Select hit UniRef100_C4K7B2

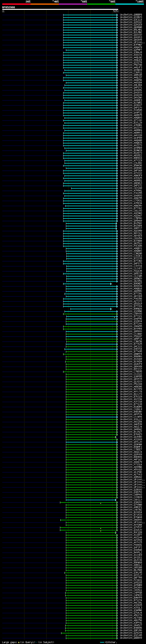tap(131, 510)
